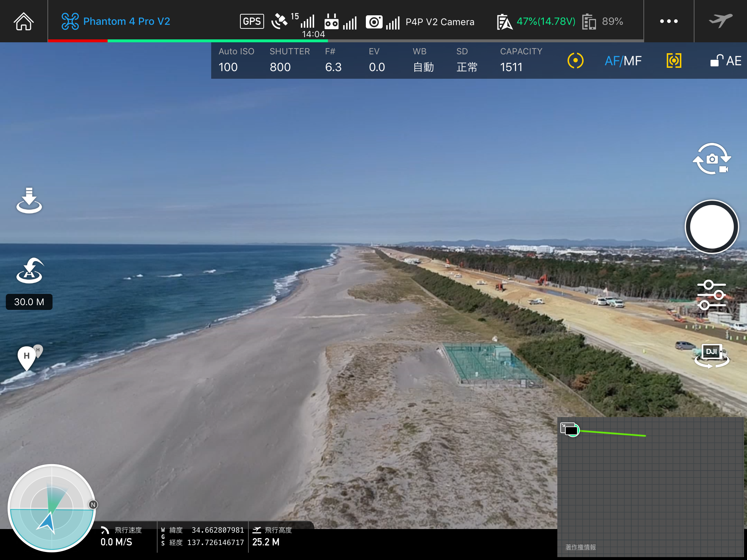Expand the minimized map window icon

point(569,429)
